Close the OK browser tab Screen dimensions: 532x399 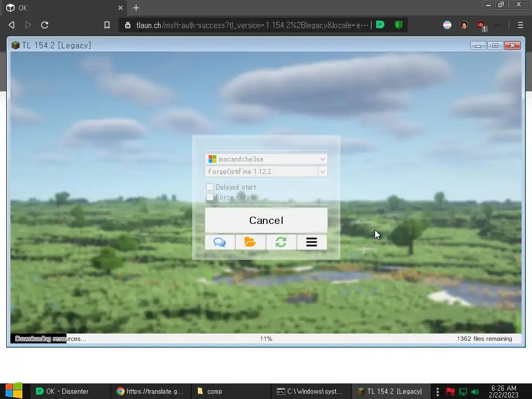(x=121, y=8)
